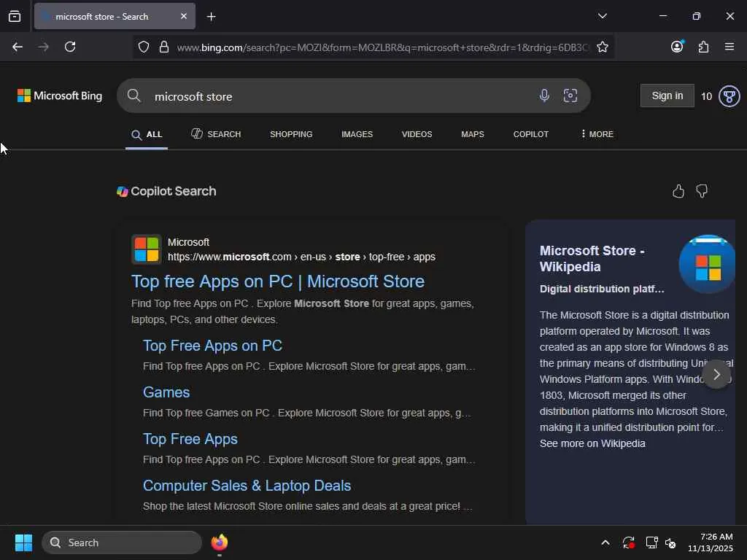Expand the MORE tabs menu

click(597, 134)
